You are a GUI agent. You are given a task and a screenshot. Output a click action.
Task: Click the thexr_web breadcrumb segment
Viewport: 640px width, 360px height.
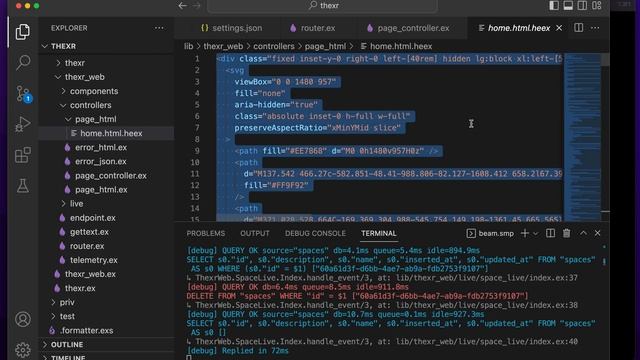click(223, 47)
